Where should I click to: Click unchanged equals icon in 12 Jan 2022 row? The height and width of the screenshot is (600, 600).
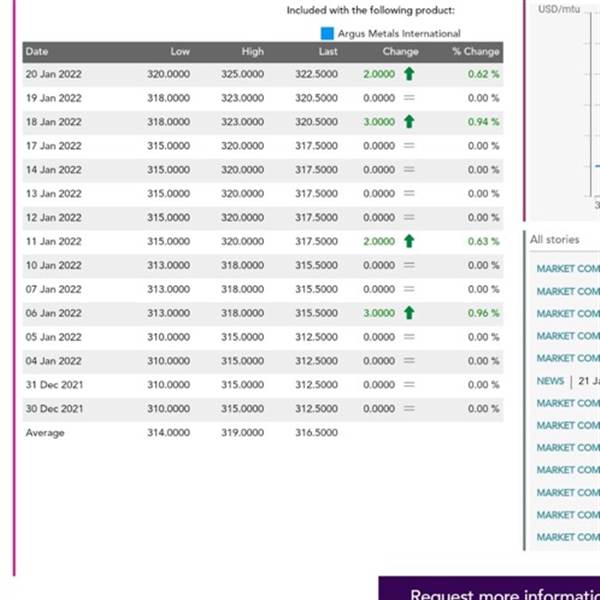pyautogui.click(x=409, y=217)
